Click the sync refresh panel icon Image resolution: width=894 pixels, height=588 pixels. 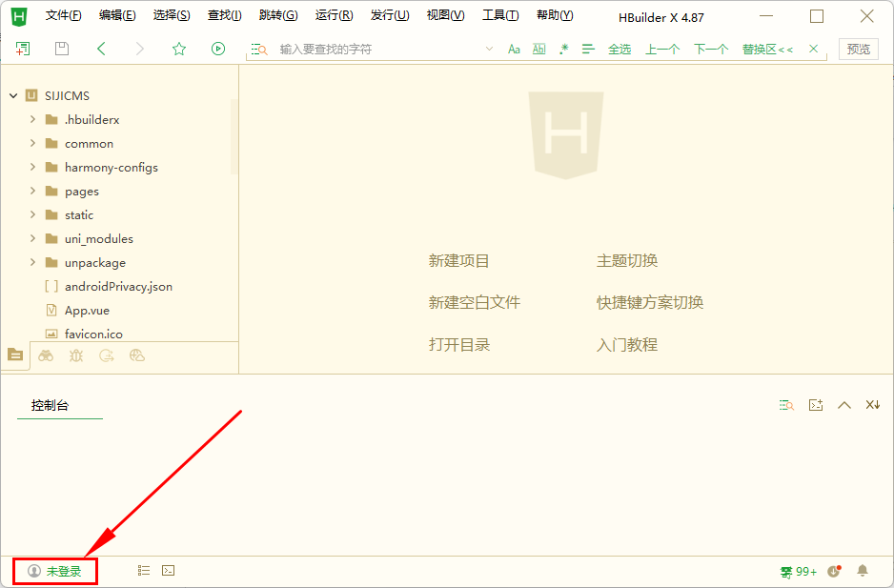coord(107,355)
